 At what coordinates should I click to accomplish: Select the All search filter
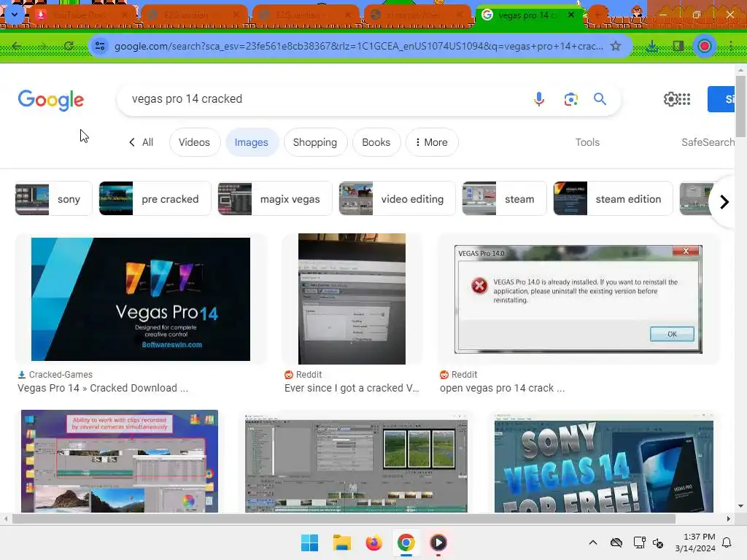(142, 142)
